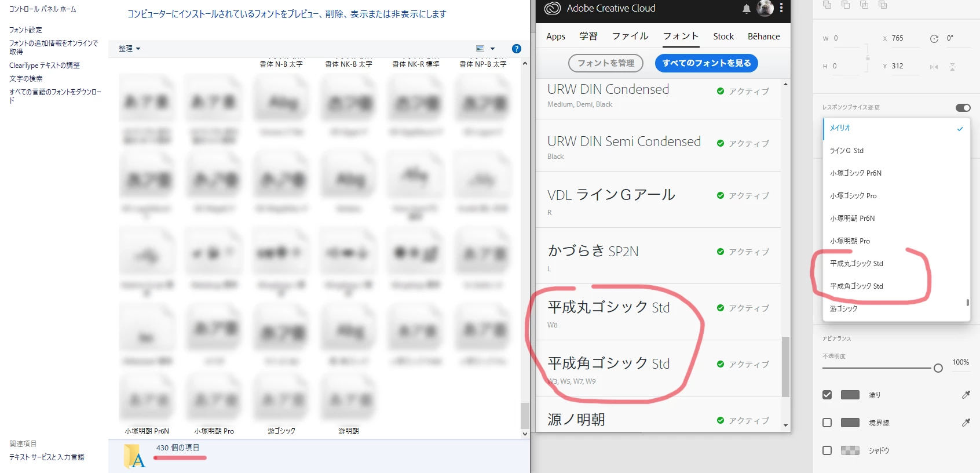Enable the 境界線 border checkbox
Screen dimensions: 980x473
pyautogui.click(x=827, y=423)
